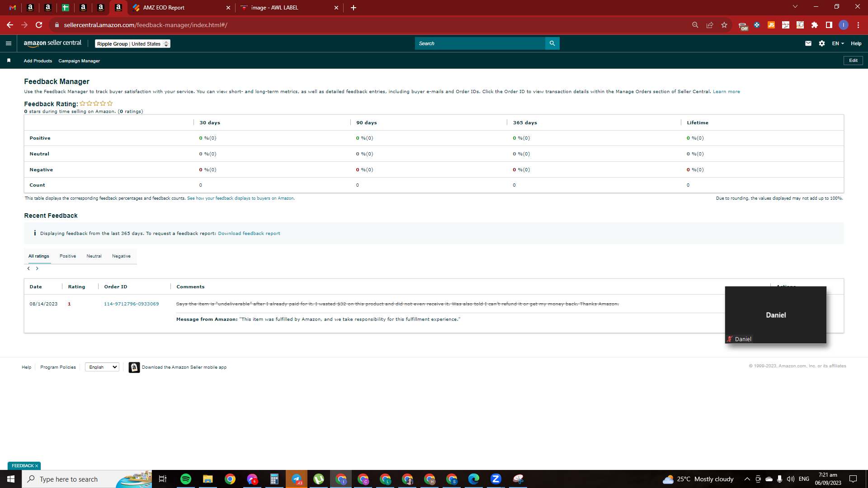Open the Chrome zoom magnifier icon
The height and width of the screenshot is (488, 868).
(x=695, y=25)
